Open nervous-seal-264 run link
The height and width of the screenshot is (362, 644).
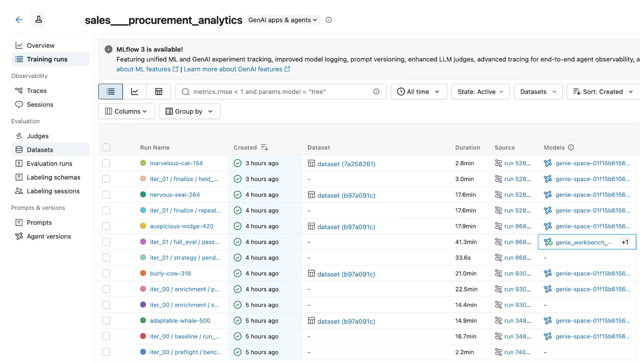click(175, 195)
